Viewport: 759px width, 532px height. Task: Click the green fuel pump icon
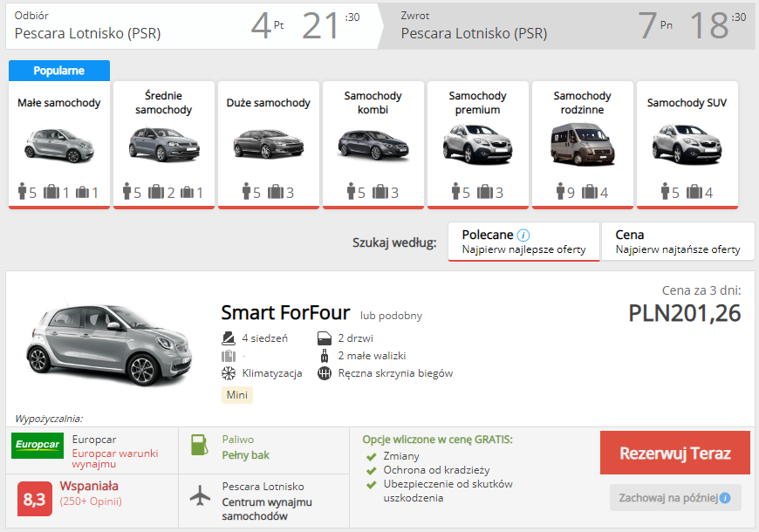pos(200,446)
